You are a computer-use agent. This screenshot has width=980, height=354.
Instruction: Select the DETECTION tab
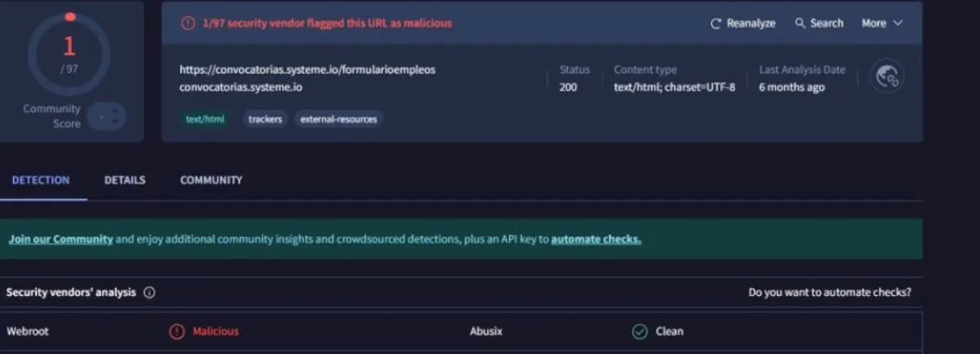click(41, 180)
